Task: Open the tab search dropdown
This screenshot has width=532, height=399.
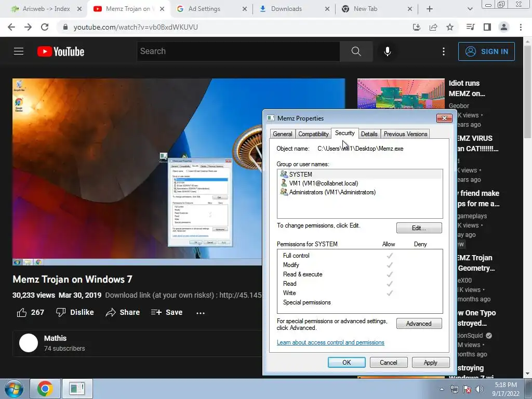Action: pos(470,9)
